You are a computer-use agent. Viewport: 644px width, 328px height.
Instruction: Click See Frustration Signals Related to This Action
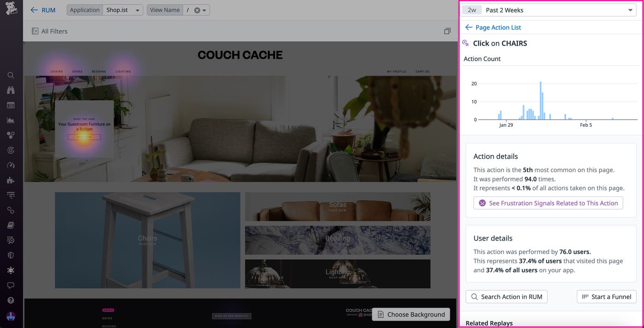point(548,203)
